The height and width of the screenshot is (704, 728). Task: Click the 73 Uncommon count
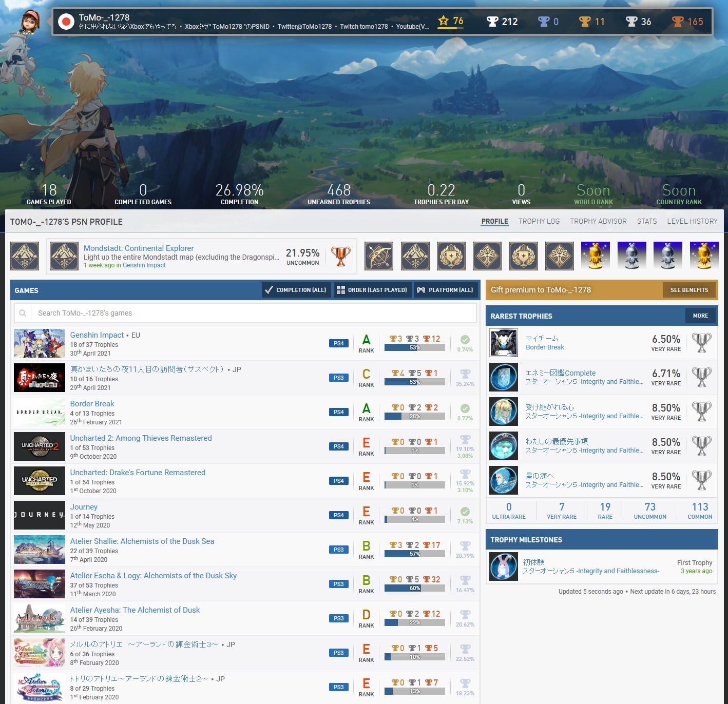click(x=650, y=511)
